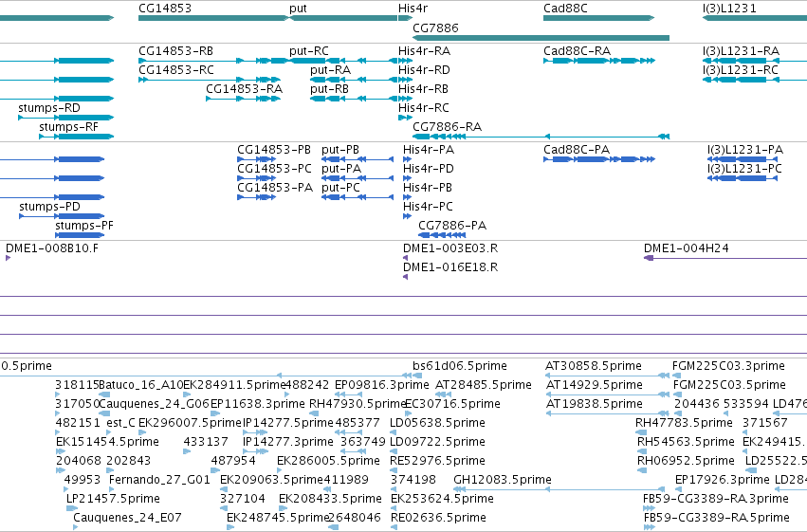Select EST AT14929.5prime
Screen dimensions: 807x532
click(x=607, y=394)
